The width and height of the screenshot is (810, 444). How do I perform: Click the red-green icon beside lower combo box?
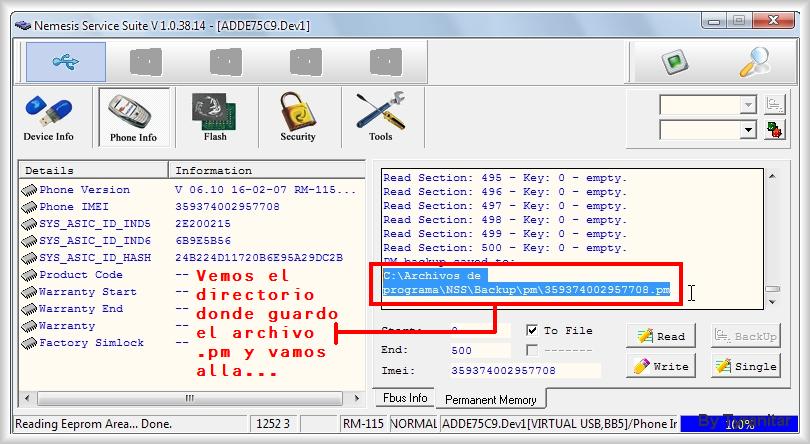pyautogui.click(x=775, y=130)
